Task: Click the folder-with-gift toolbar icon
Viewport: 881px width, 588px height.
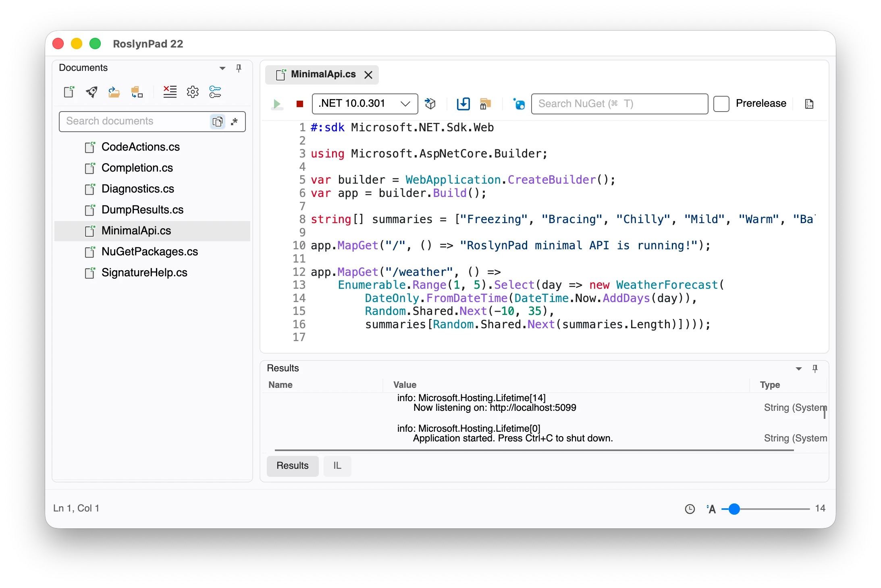Action: [486, 104]
